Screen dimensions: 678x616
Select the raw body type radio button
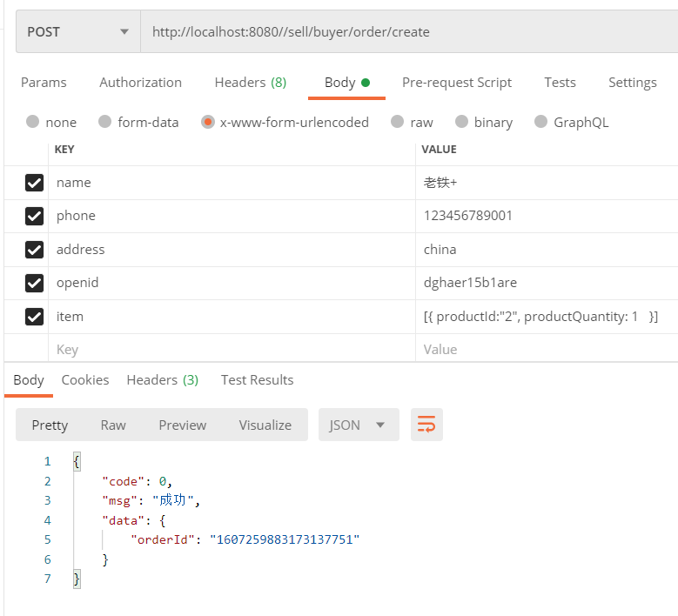[x=397, y=122]
